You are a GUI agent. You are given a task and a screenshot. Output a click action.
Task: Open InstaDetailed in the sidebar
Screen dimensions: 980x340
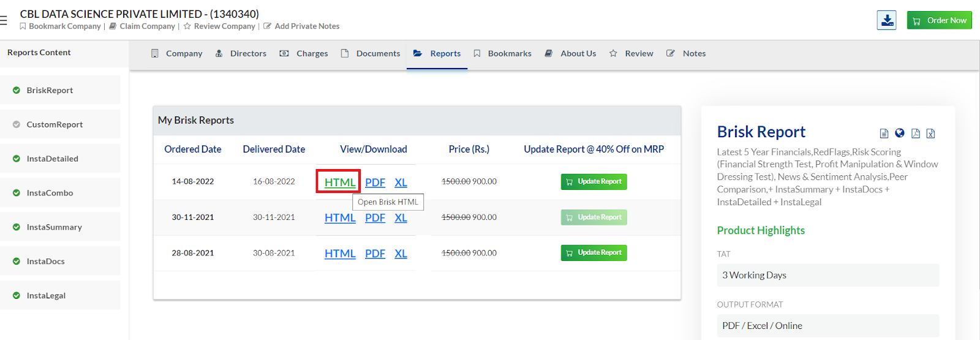pos(60,159)
